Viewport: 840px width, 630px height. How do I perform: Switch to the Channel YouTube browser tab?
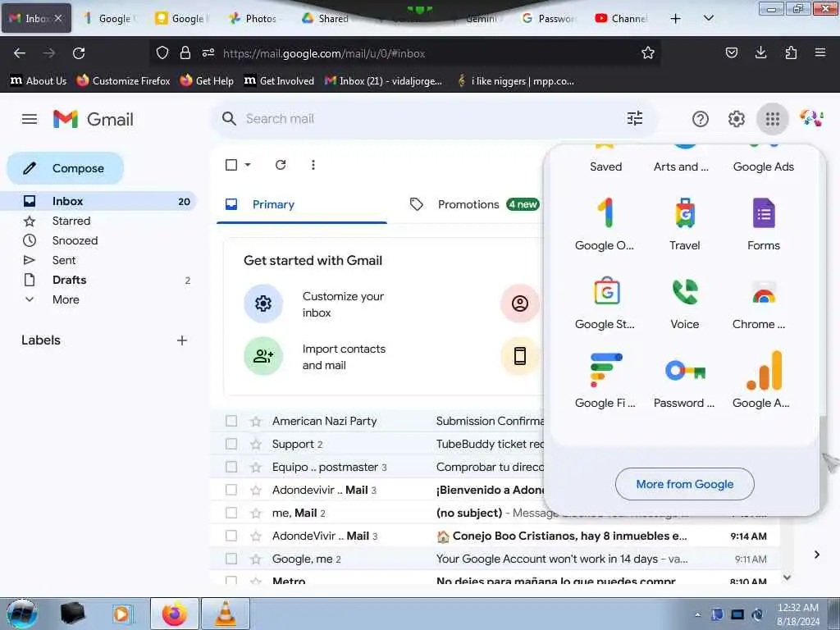623,18
